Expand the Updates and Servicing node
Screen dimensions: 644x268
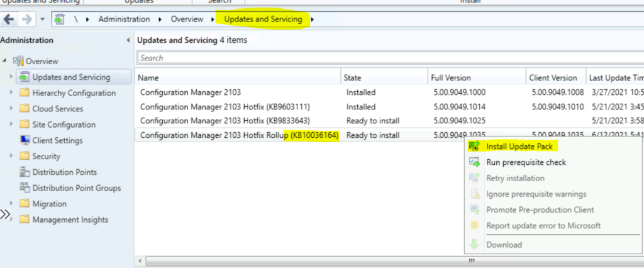pyautogui.click(x=11, y=77)
